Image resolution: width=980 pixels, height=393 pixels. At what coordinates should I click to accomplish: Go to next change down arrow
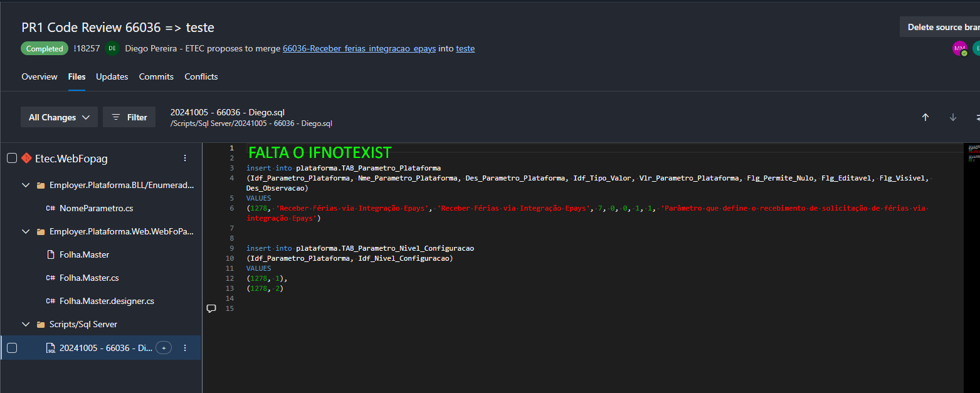(x=953, y=117)
